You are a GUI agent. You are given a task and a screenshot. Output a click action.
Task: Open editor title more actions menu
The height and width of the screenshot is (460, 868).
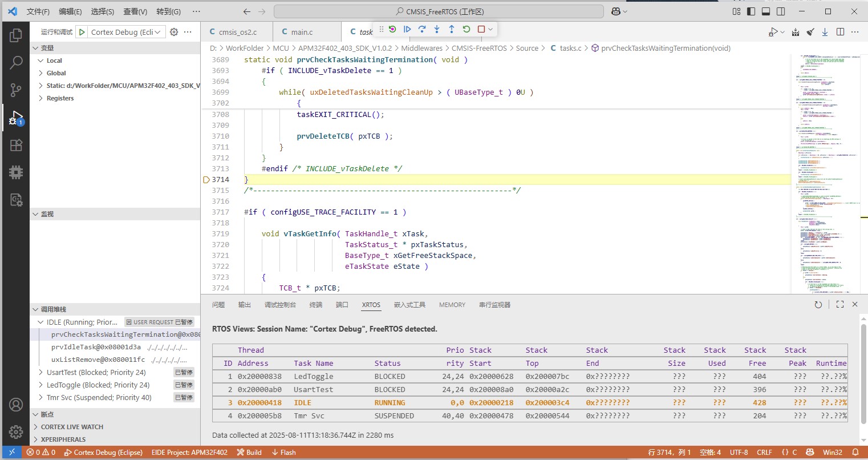(855, 32)
